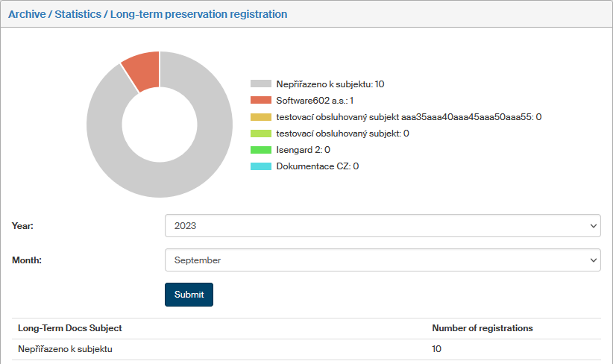Click the yellow legend swatch for aaa35aaa40 subject
The height and width of the screenshot is (364, 613).
pos(261,117)
